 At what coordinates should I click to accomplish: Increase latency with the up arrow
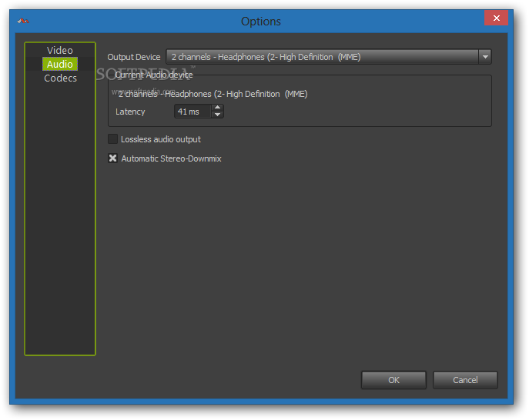point(218,108)
